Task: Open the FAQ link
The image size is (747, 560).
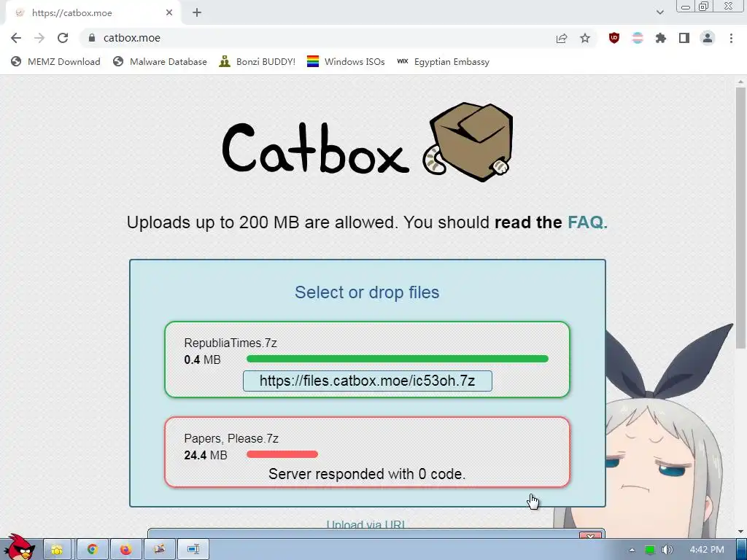Action: click(587, 222)
